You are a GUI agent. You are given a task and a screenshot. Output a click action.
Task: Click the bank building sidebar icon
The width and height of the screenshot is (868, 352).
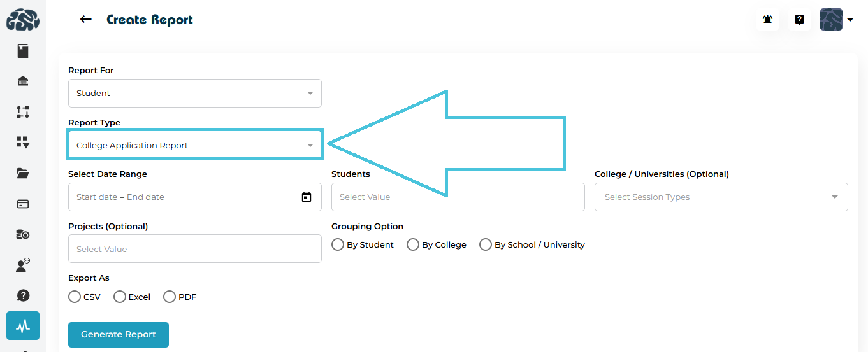point(23,81)
